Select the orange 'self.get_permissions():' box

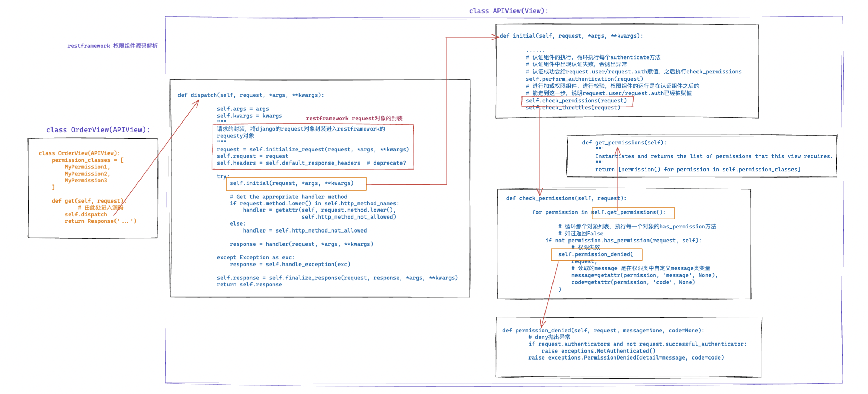(632, 212)
